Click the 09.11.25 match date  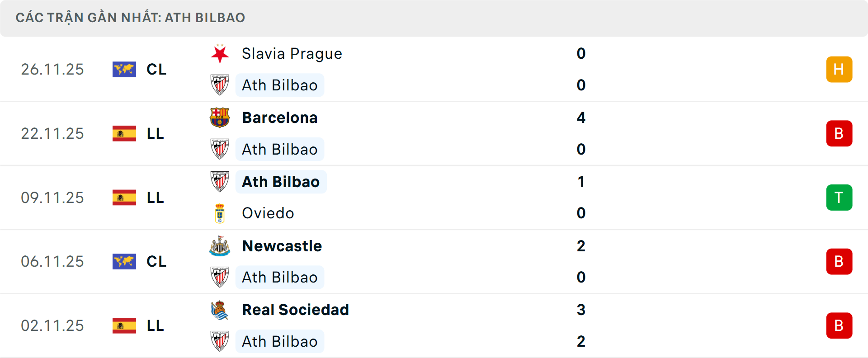pos(52,198)
